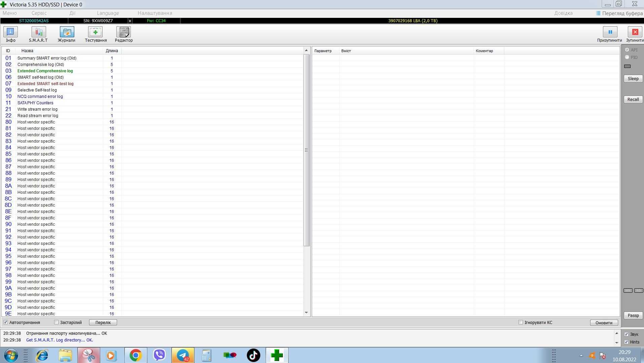The width and height of the screenshot is (644, 363).
Task: Click the Passp button
Action: click(x=633, y=316)
